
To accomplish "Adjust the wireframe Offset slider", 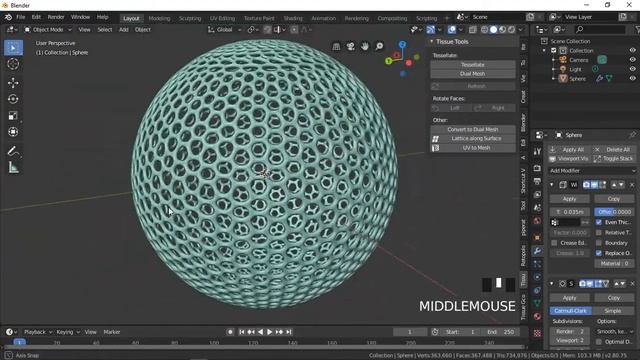I will (x=614, y=212).
